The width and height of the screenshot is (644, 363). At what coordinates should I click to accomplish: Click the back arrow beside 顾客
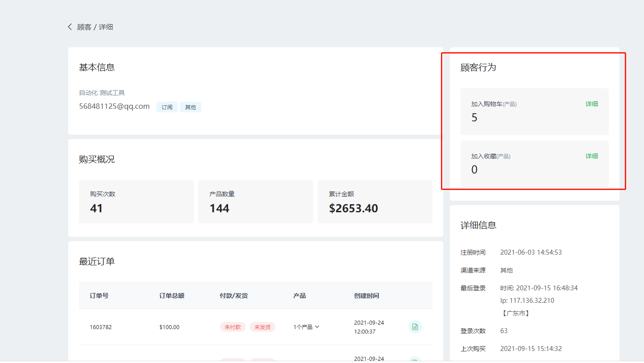[70, 27]
